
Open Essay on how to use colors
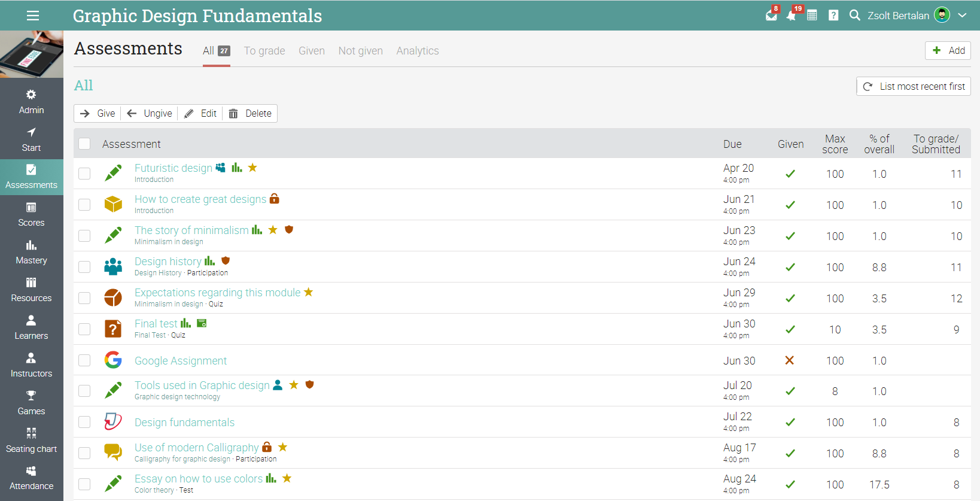(x=199, y=479)
